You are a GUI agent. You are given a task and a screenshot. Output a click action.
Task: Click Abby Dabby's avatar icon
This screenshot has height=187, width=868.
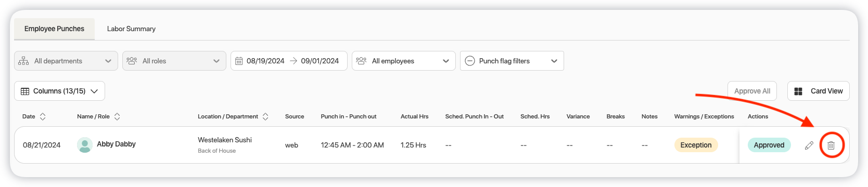[85, 145]
